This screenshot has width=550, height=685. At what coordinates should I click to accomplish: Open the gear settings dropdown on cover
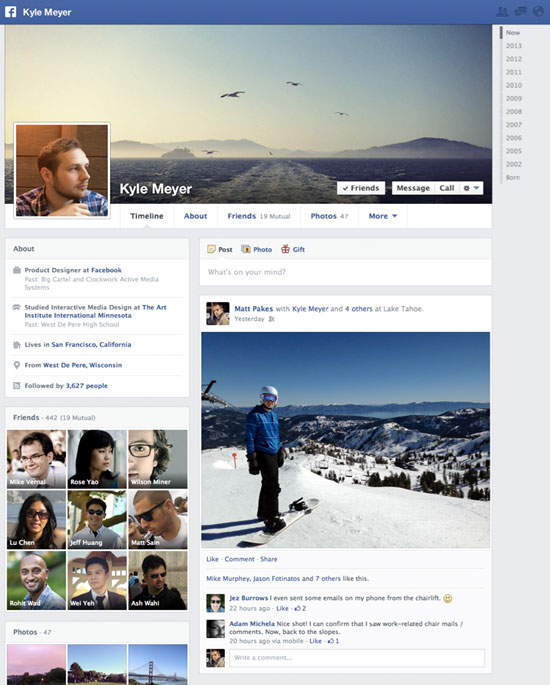click(471, 188)
